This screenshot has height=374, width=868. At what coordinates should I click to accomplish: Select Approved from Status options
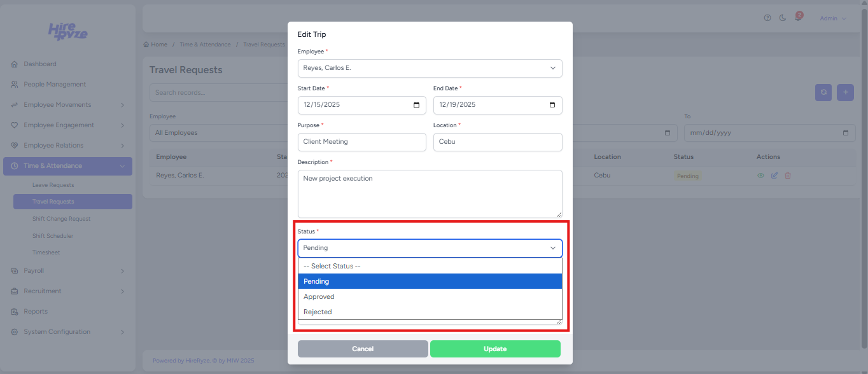[319, 296]
